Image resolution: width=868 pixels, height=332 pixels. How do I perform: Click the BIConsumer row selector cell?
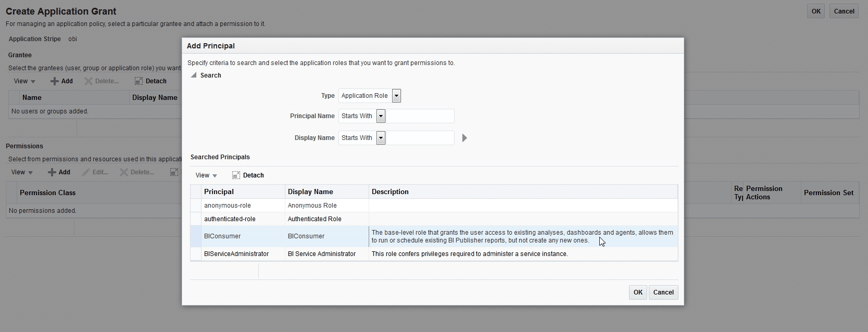[196, 236]
